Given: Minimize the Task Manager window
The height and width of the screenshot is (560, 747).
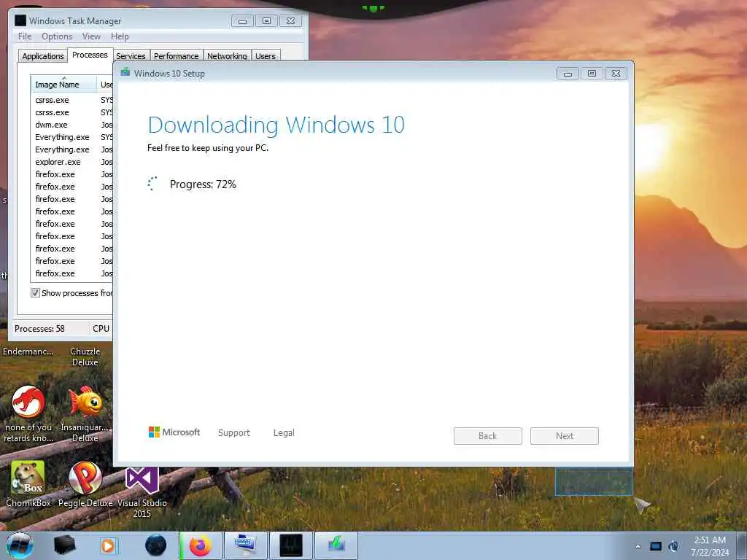Looking at the screenshot, I should coord(242,21).
